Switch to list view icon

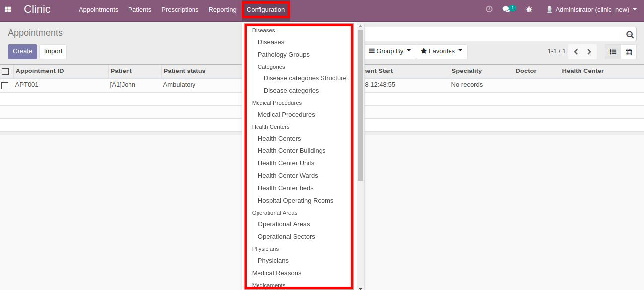[613, 52]
